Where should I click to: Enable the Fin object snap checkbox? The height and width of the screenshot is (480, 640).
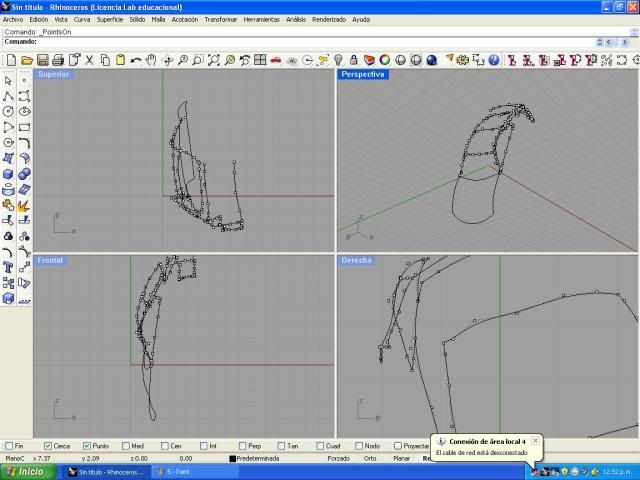tap(9, 446)
